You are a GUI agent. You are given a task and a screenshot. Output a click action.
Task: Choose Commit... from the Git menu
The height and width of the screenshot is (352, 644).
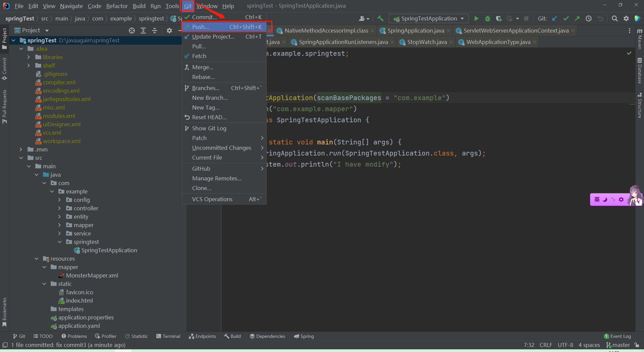click(224, 17)
